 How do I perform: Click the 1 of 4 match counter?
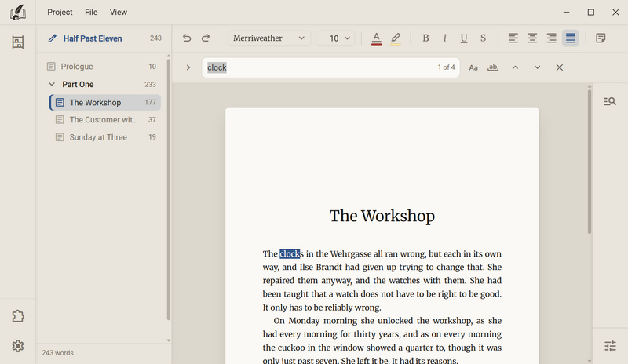point(446,67)
